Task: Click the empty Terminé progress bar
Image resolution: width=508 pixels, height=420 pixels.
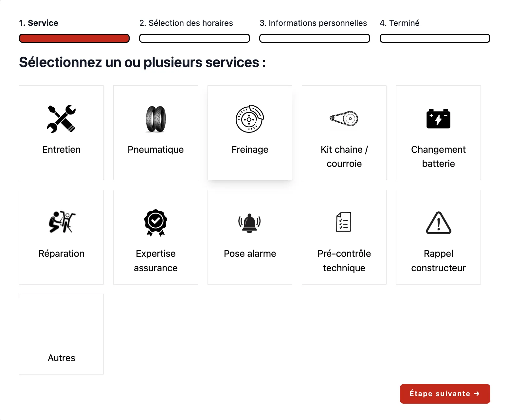Action: (435, 38)
